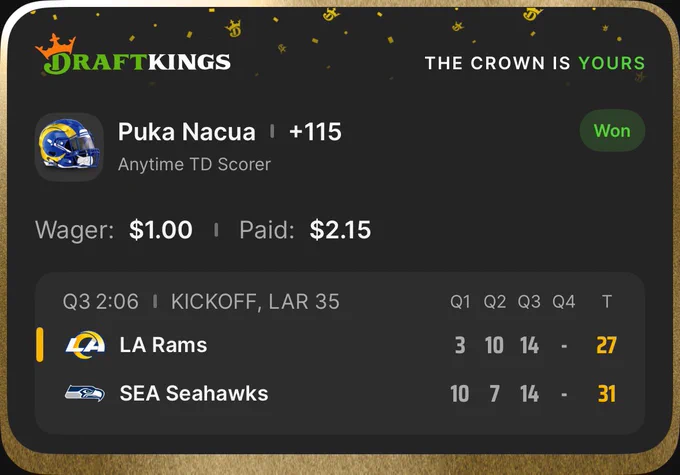Click the Q4 column header
The image size is (680, 475).
pos(563,301)
